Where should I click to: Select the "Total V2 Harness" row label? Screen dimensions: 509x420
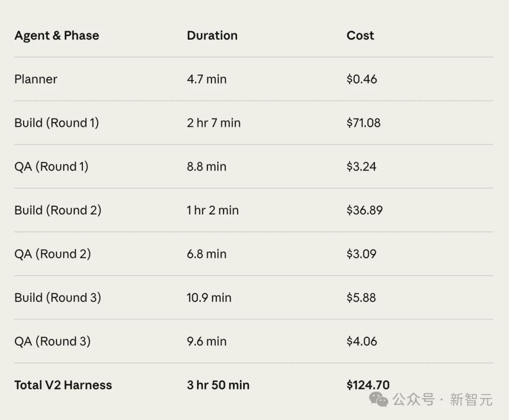[x=63, y=385]
